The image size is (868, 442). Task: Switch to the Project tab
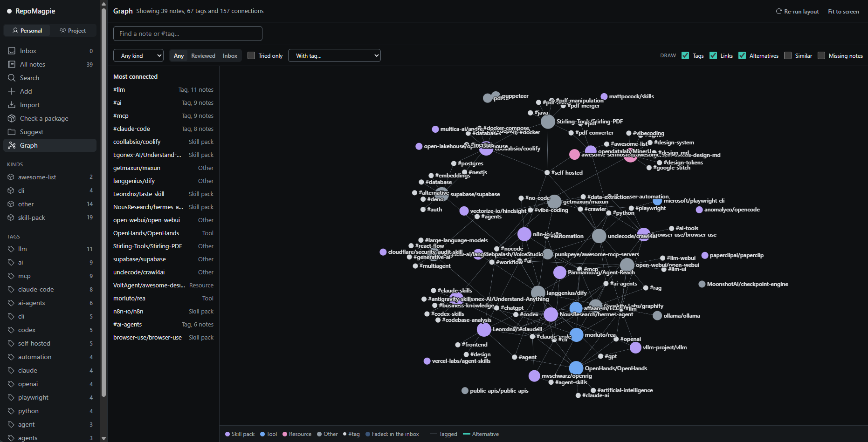(x=73, y=30)
